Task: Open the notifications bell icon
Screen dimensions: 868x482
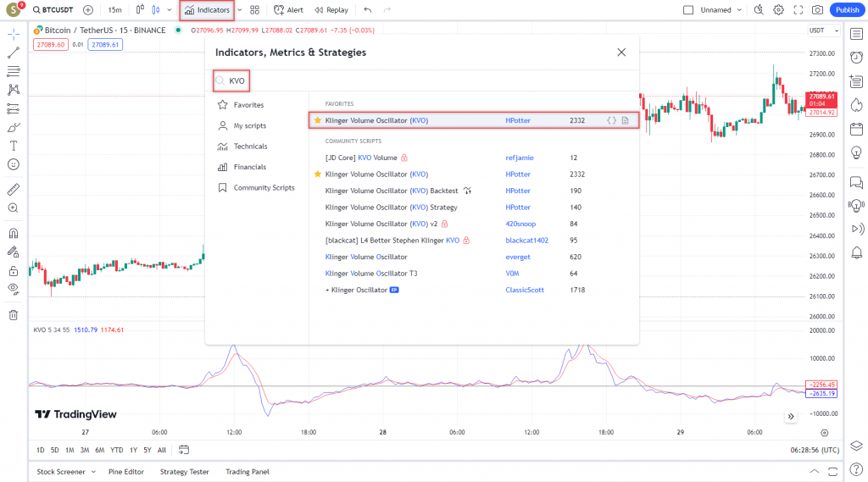Action: [856, 253]
